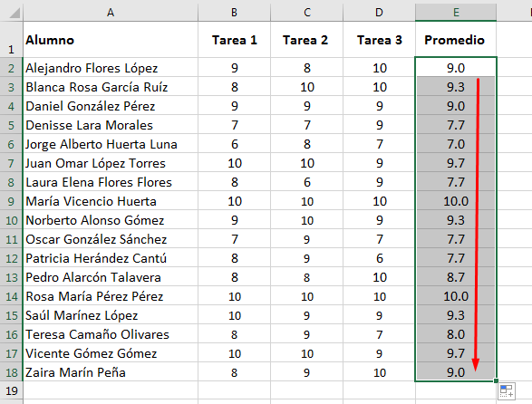Select column A header
Viewport: 532px width, 404px height.
point(111,13)
